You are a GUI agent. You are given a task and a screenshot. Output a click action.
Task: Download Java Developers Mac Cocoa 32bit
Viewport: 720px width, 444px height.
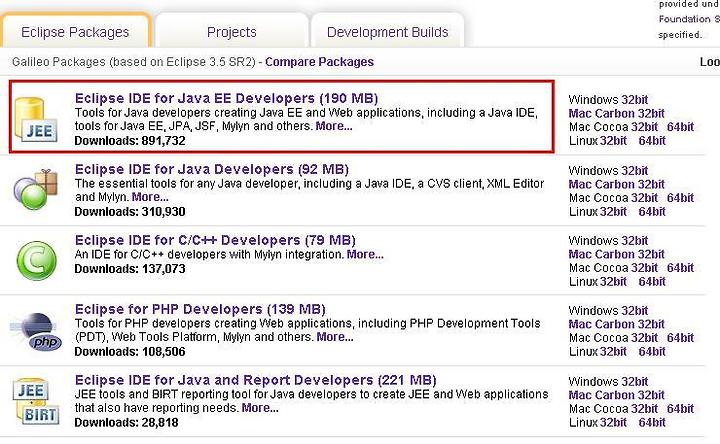(x=644, y=198)
